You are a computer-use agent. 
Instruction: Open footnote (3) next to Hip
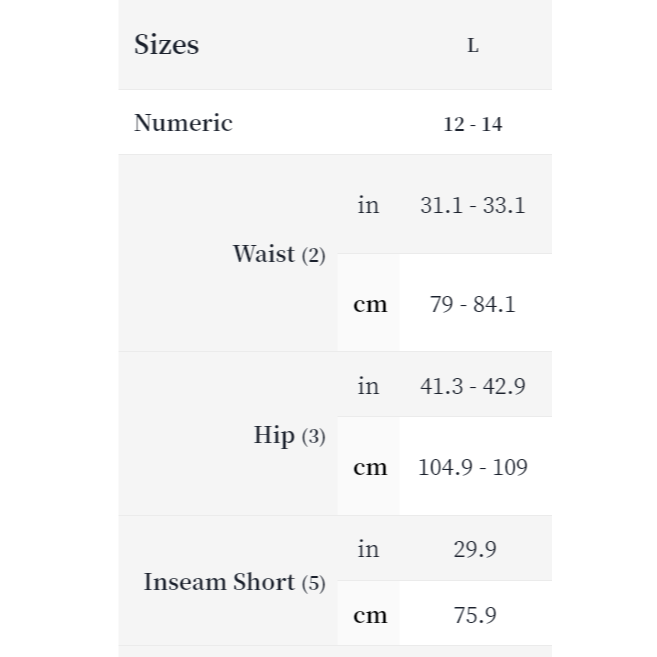coord(314,436)
